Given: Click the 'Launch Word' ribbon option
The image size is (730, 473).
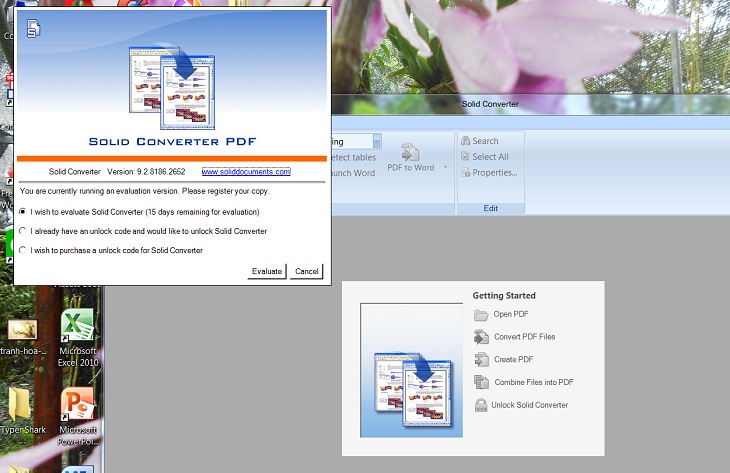Looking at the screenshot, I should (x=354, y=173).
